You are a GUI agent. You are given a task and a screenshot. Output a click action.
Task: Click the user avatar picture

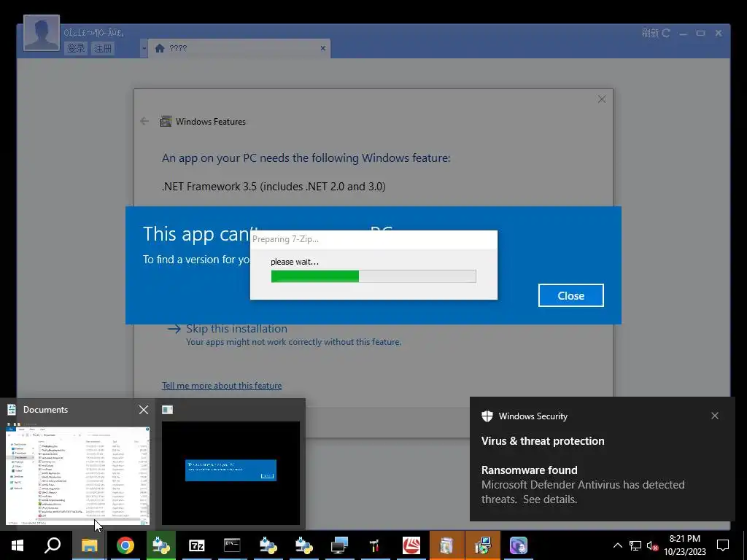[42, 33]
